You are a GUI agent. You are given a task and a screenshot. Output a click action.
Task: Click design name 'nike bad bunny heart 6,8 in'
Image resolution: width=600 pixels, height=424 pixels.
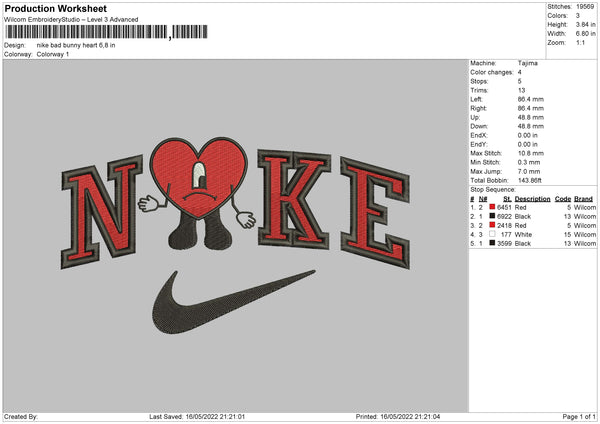[76, 45]
